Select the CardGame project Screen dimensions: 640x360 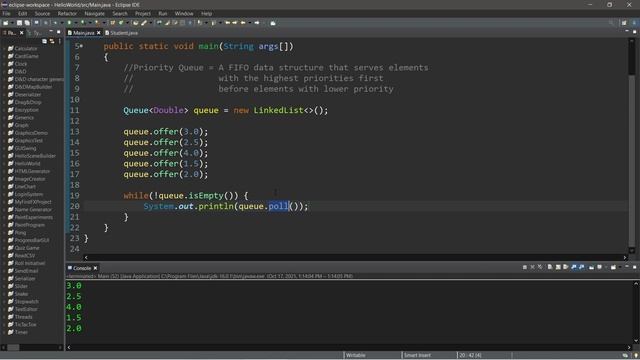click(26, 56)
